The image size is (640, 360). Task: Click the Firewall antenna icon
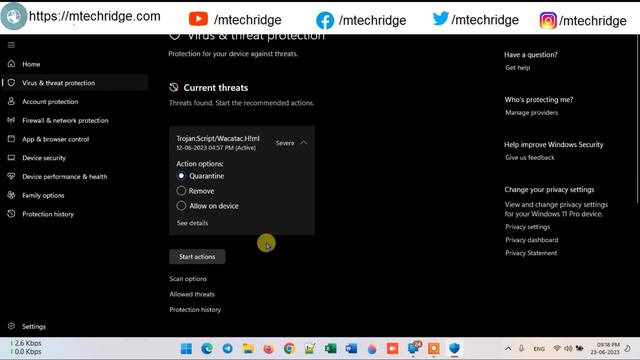pos(11,120)
